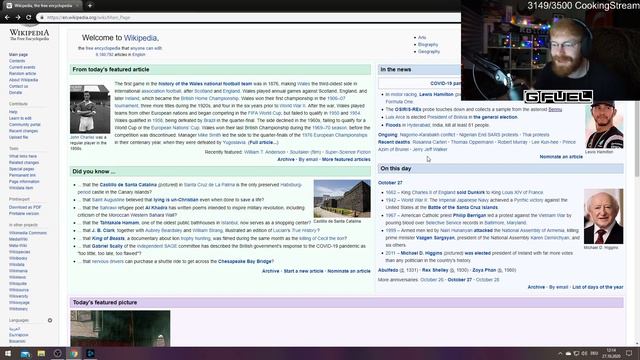
Task: Show hidden system tray icons
Action: pos(560,353)
